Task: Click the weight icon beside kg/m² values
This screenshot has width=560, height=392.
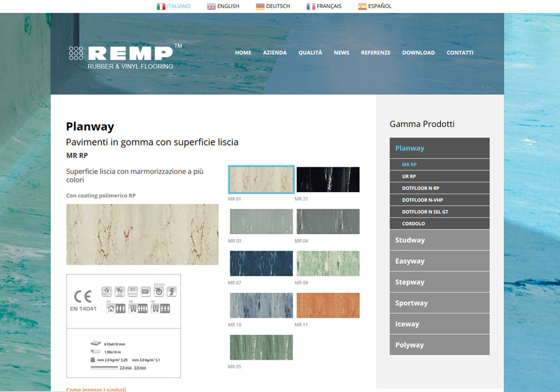Action: (93, 360)
